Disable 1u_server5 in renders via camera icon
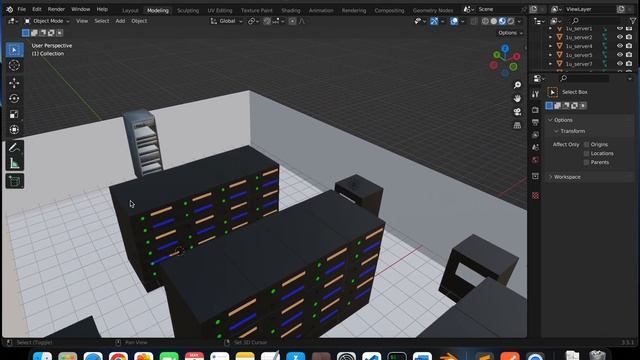This screenshot has width=640, height=360. (x=629, y=55)
